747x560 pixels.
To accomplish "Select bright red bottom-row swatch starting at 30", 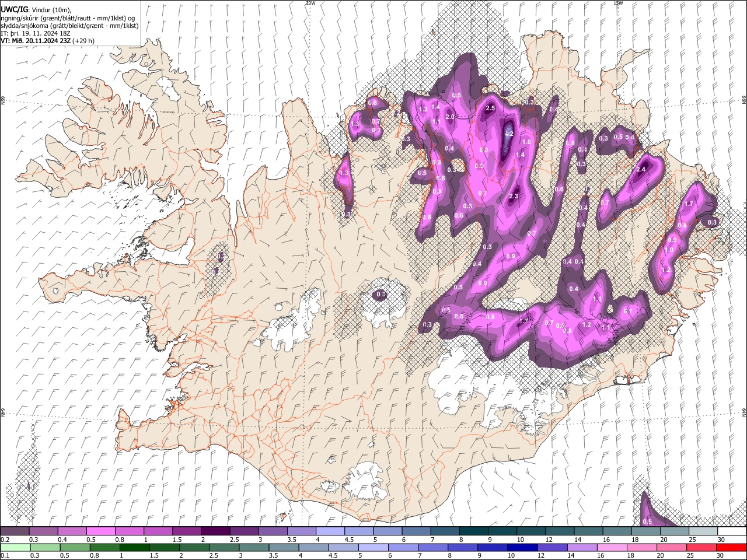I will pos(732,547).
